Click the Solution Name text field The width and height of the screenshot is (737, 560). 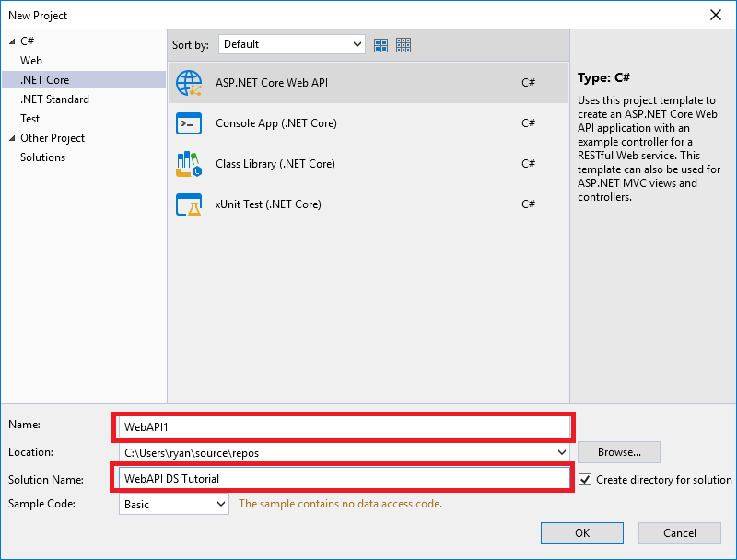tap(344, 478)
